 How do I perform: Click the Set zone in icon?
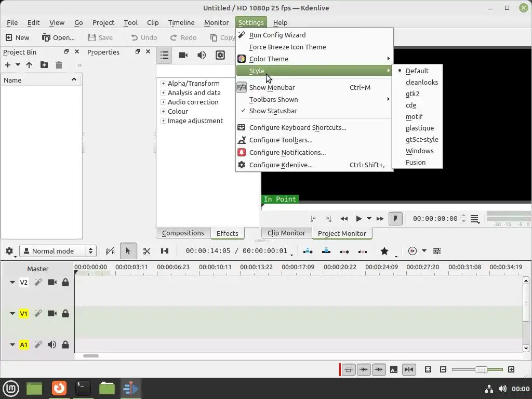(x=313, y=219)
